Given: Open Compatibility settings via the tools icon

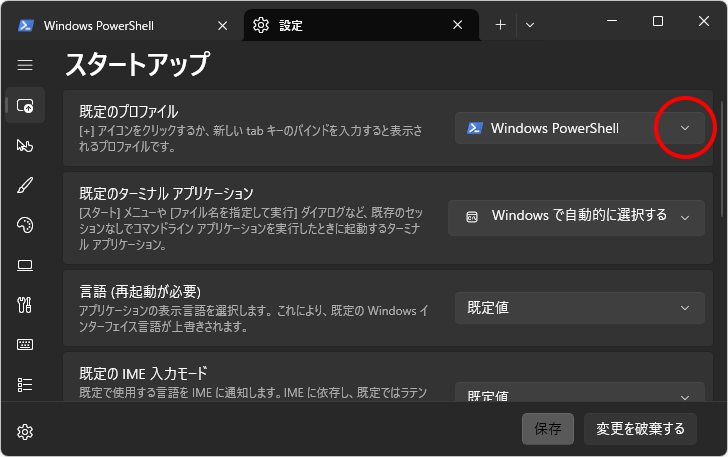Looking at the screenshot, I should [25, 305].
